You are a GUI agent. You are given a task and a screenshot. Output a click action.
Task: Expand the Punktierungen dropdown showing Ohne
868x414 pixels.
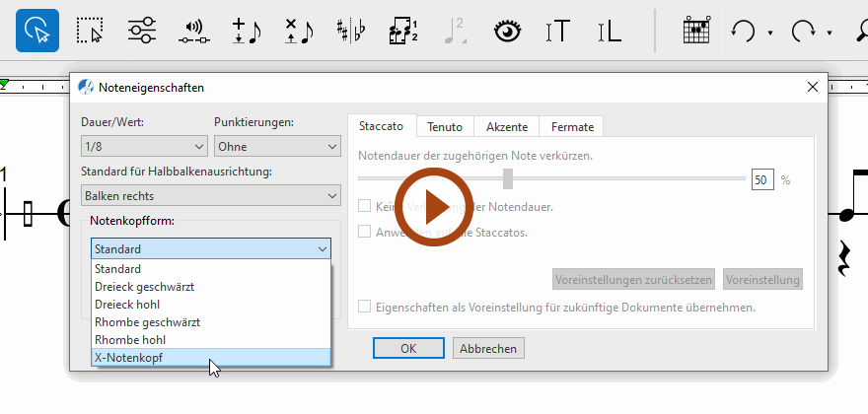277,147
